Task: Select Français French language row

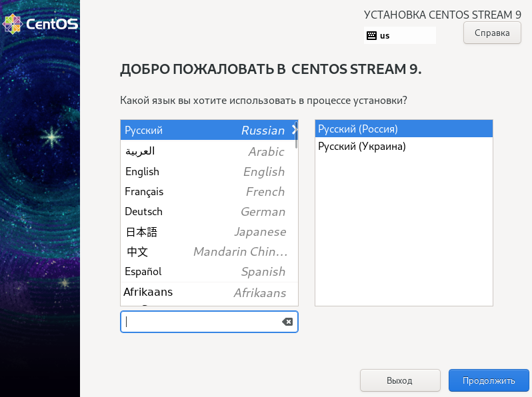Action: [x=209, y=192]
